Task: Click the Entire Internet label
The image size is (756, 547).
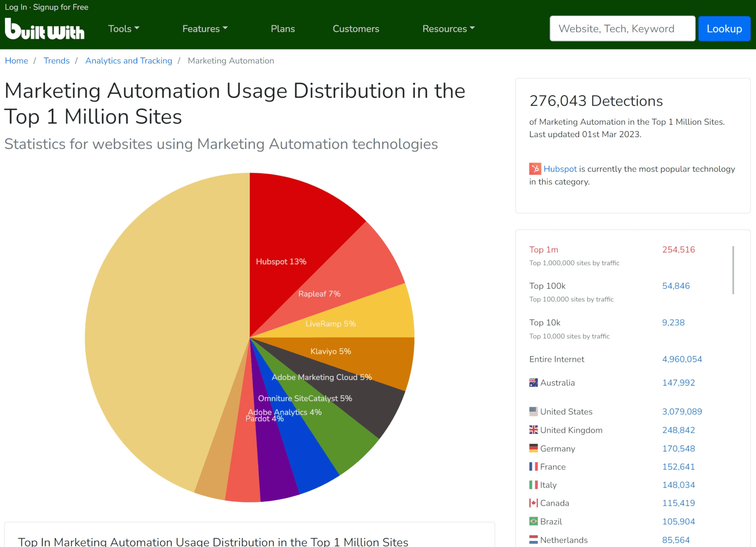Action: point(557,359)
